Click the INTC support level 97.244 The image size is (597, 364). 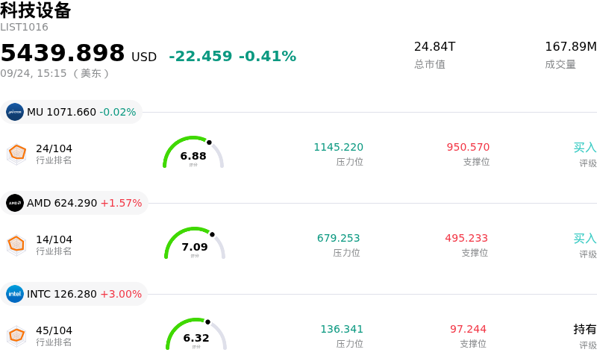[469, 329]
